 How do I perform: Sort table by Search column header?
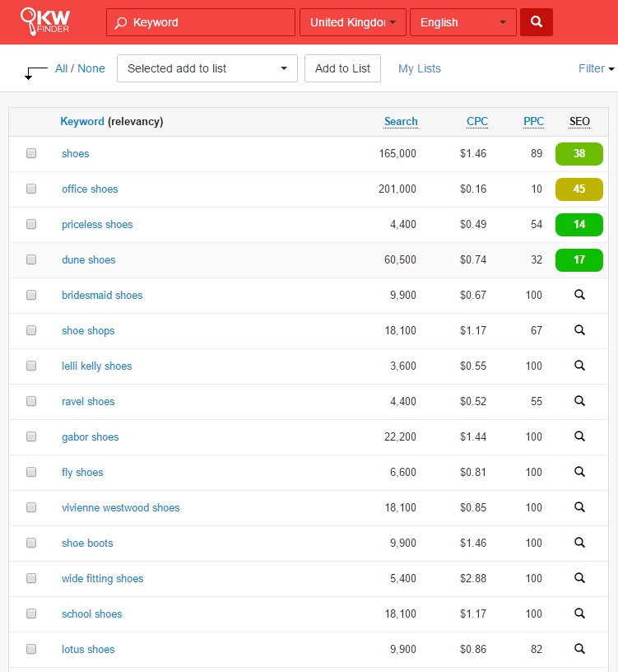401,121
